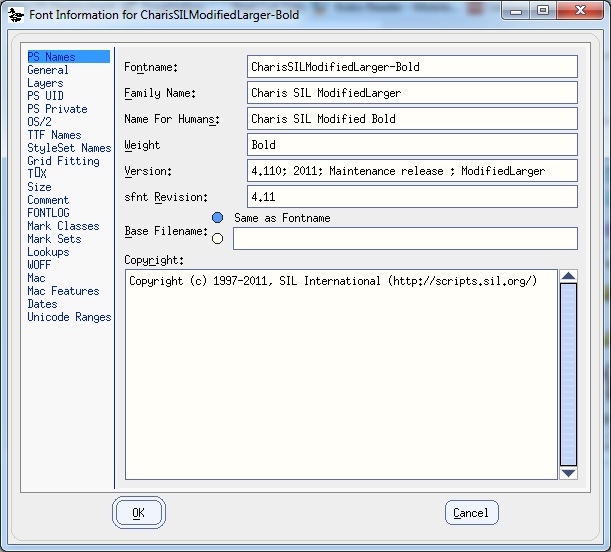Click inside the Copyright text area
This screenshot has width=611, height=552.
(341, 374)
